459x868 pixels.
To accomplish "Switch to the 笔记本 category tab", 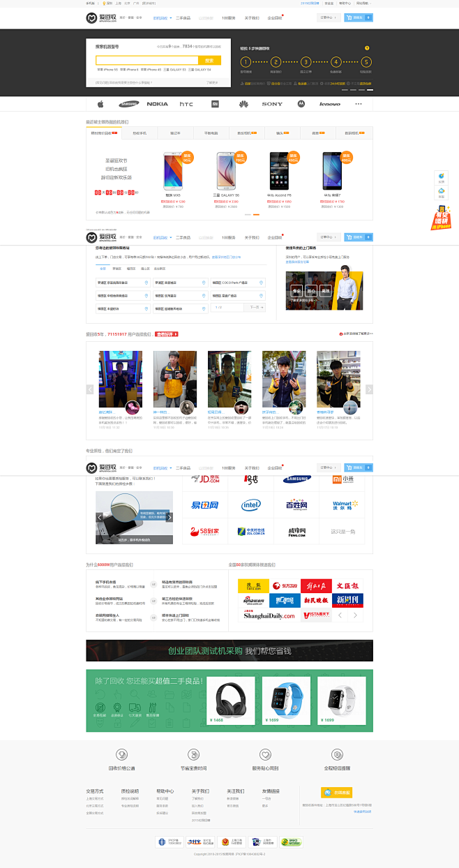I will click(x=175, y=133).
